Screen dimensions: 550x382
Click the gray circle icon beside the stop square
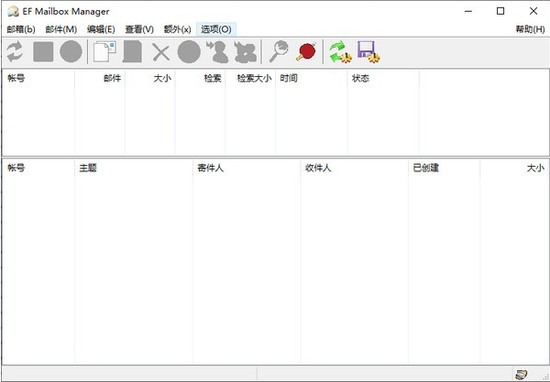pos(71,52)
